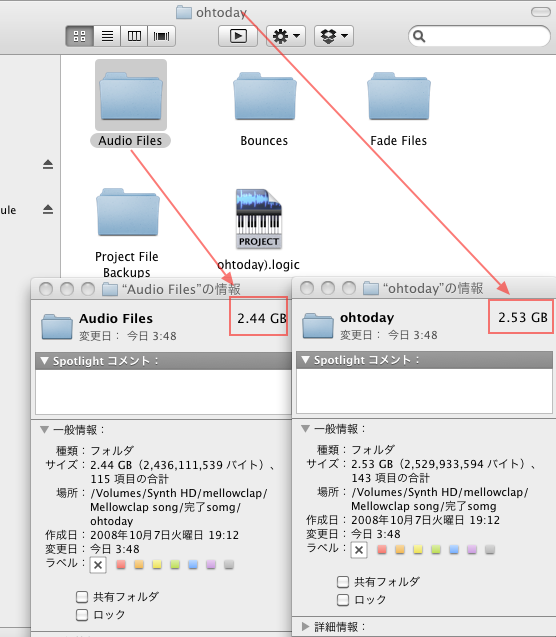This screenshot has width=556, height=637.
Task: Click Spotlight comment box in Audio Files info
Action: (163, 392)
